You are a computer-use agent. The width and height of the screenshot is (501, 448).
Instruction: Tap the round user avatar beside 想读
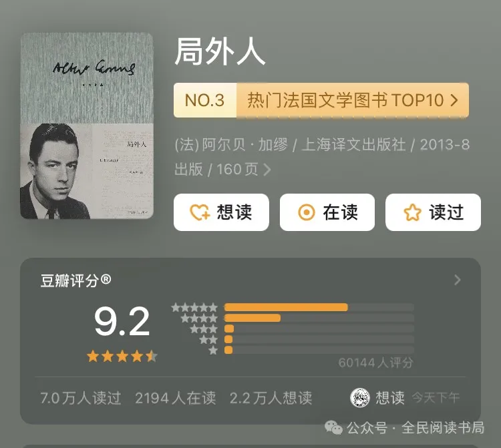click(360, 398)
